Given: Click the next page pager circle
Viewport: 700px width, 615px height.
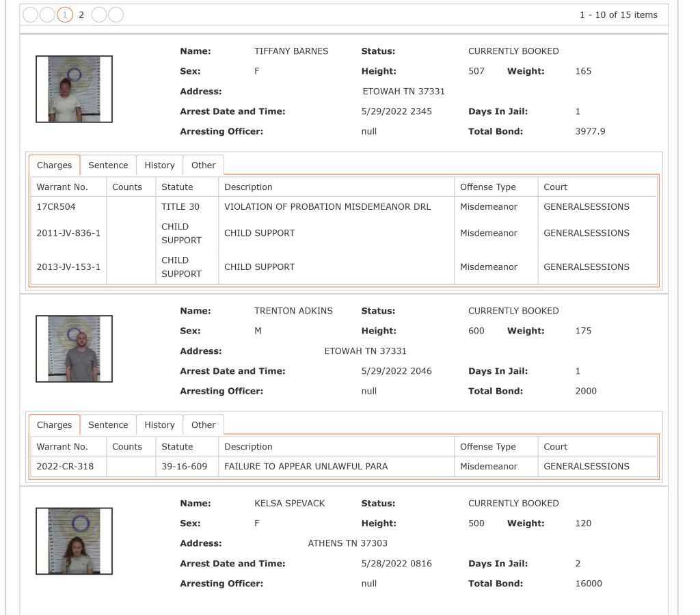Looking at the screenshot, I should (x=99, y=15).
